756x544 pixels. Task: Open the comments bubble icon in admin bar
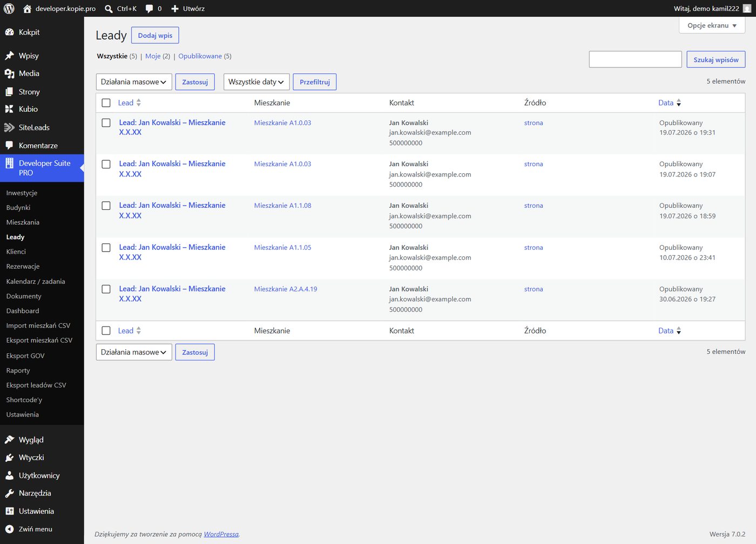coord(150,9)
